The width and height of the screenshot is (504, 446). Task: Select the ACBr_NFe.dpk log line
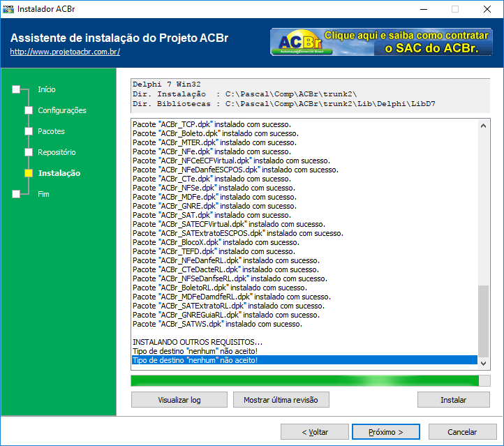click(304, 151)
